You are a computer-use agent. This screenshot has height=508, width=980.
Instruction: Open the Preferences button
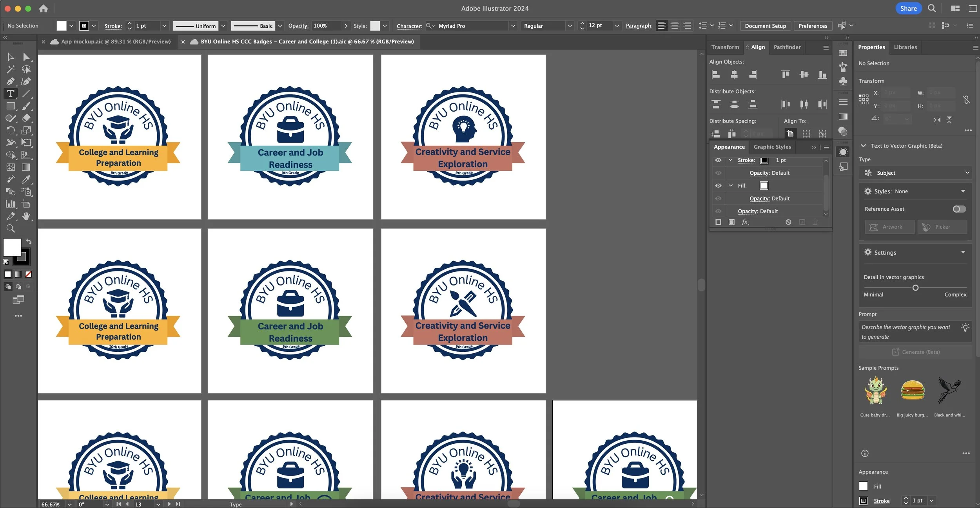coord(813,26)
